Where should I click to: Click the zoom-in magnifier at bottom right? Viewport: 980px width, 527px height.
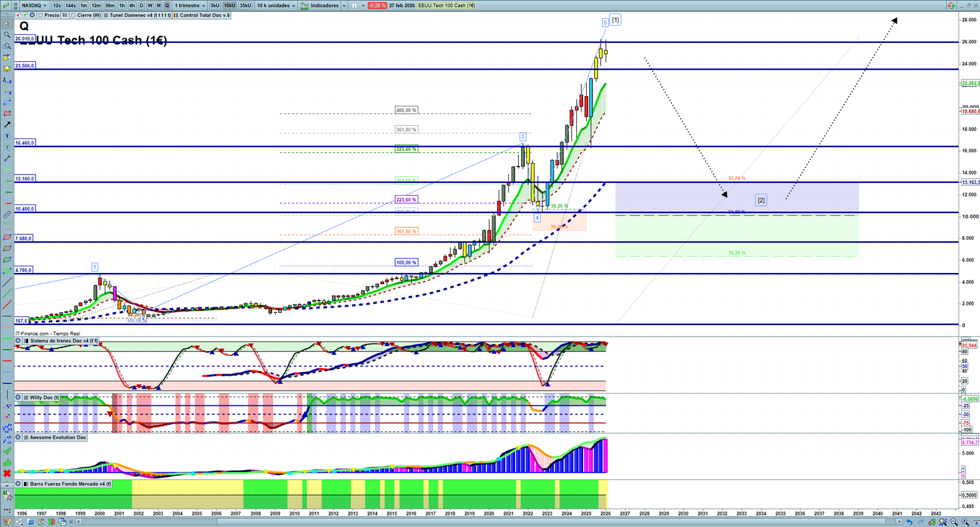click(x=965, y=522)
